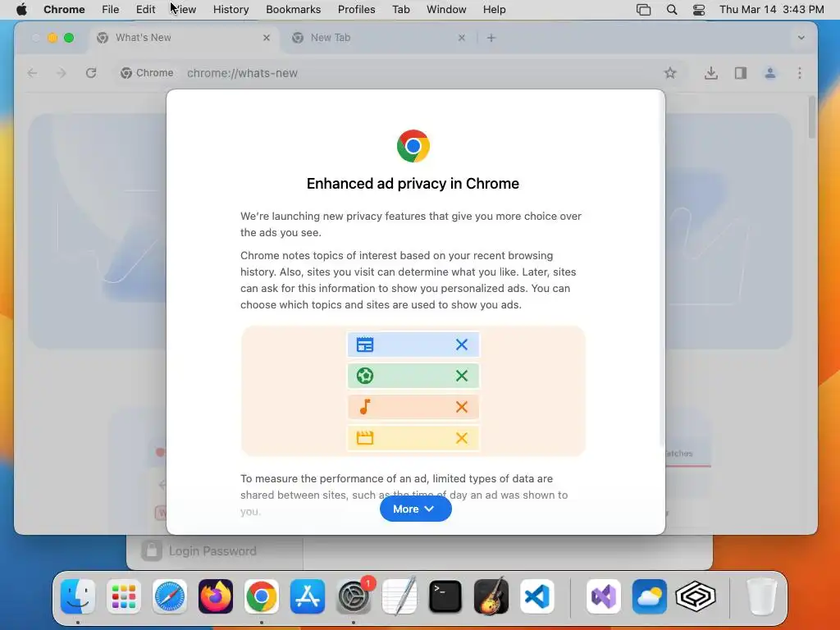Reload the current page
The width and height of the screenshot is (840, 630).
click(x=91, y=73)
